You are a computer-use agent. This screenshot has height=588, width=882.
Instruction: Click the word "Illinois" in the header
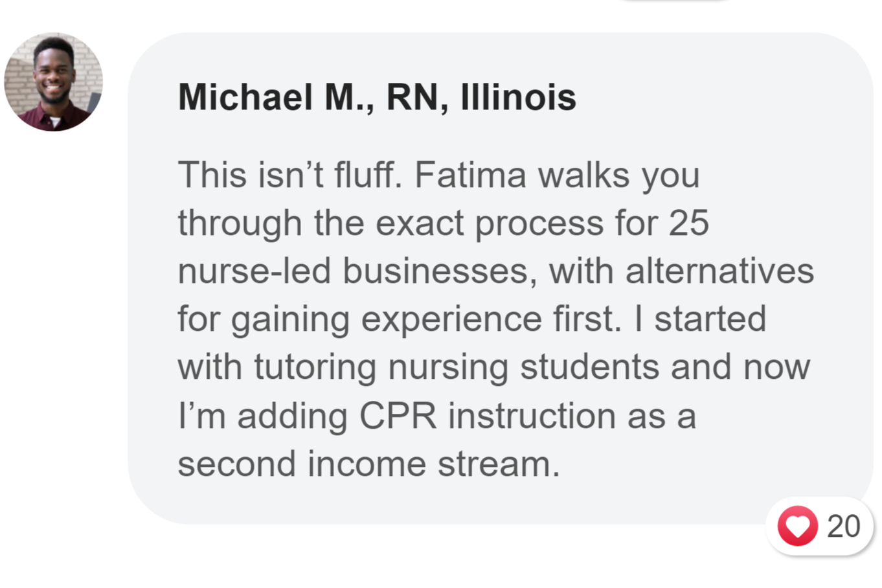click(x=518, y=97)
